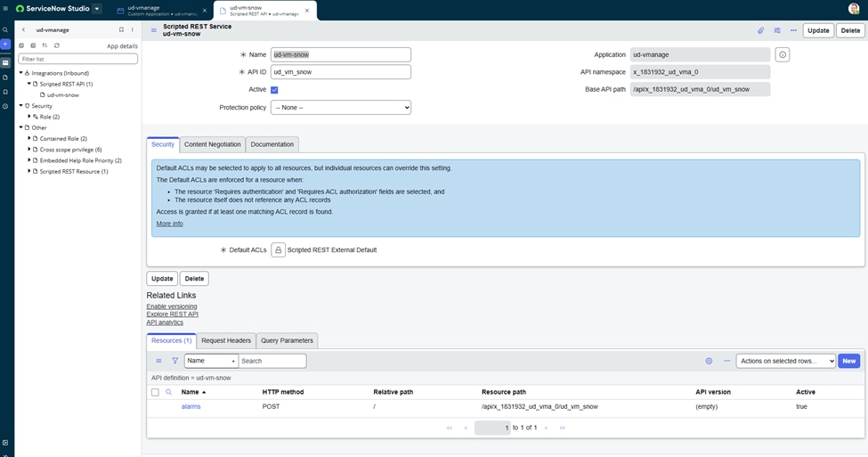Collapse the Other tree node
Image resolution: width=868 pixels, height=457 pixels.
point(21,127)
